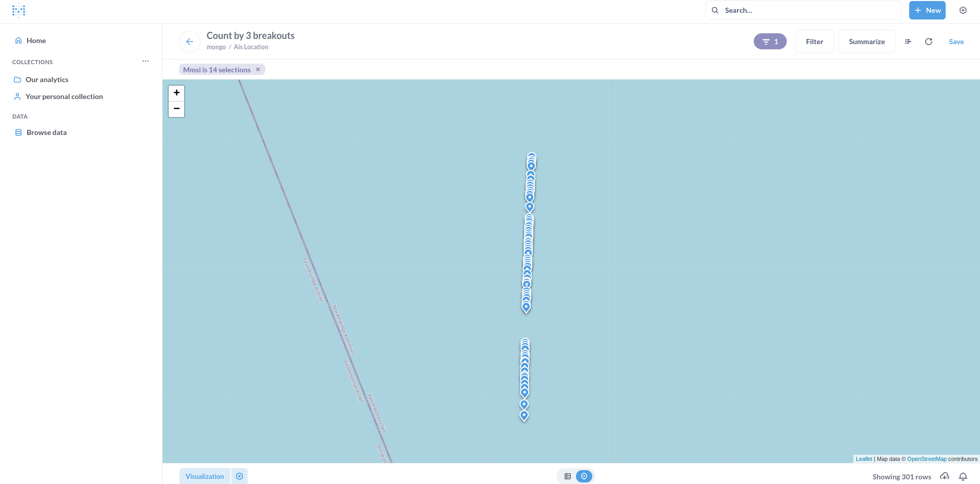Screen dimensions: 980x484
Task: Open the Visualization picker
Action: tap(205, 476)
